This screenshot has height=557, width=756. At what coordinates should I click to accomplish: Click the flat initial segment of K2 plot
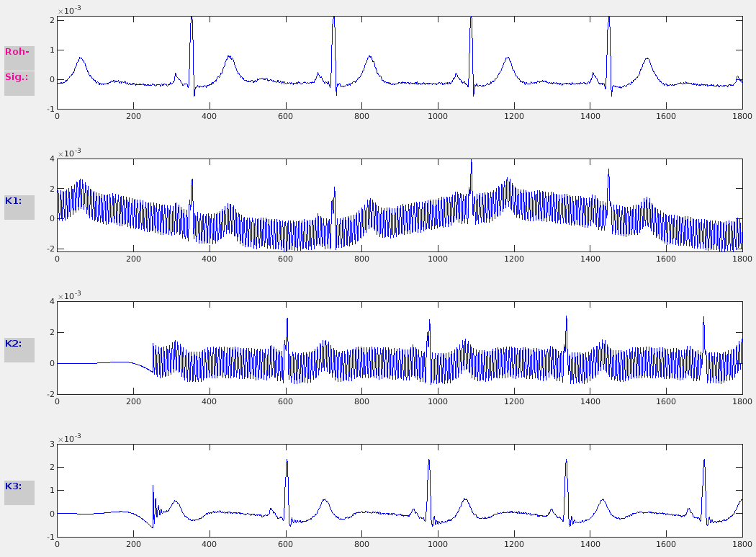(94, 363)
